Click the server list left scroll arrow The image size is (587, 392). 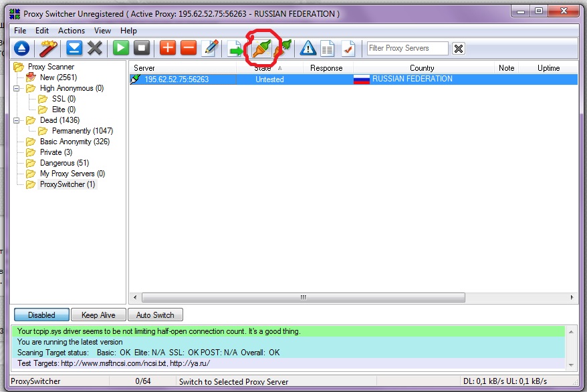coord(135,297)
